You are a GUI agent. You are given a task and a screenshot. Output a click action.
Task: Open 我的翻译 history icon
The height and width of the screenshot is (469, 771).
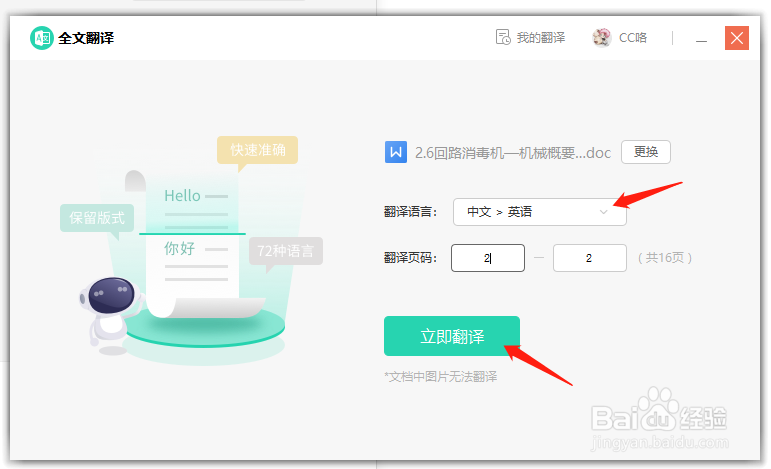503,37
